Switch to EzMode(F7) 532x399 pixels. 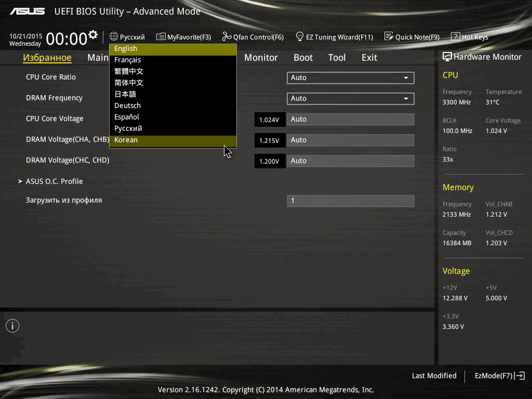[x=500, y=376]
